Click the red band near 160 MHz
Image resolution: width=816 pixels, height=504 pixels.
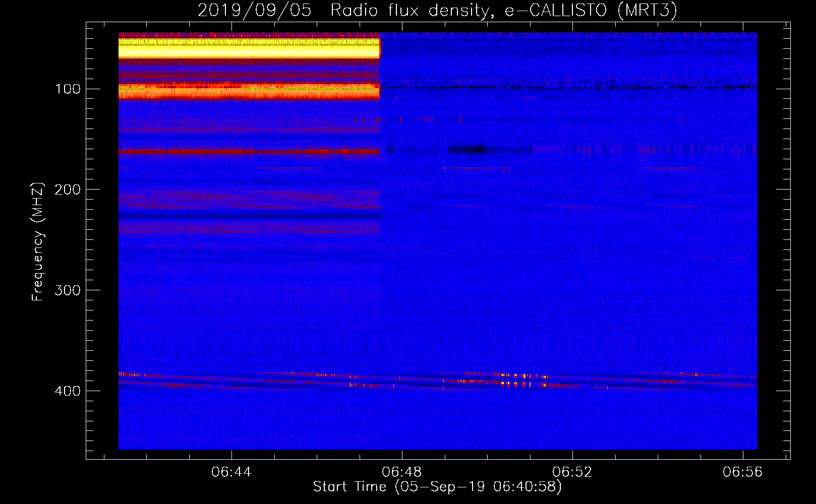coord(249,150)
